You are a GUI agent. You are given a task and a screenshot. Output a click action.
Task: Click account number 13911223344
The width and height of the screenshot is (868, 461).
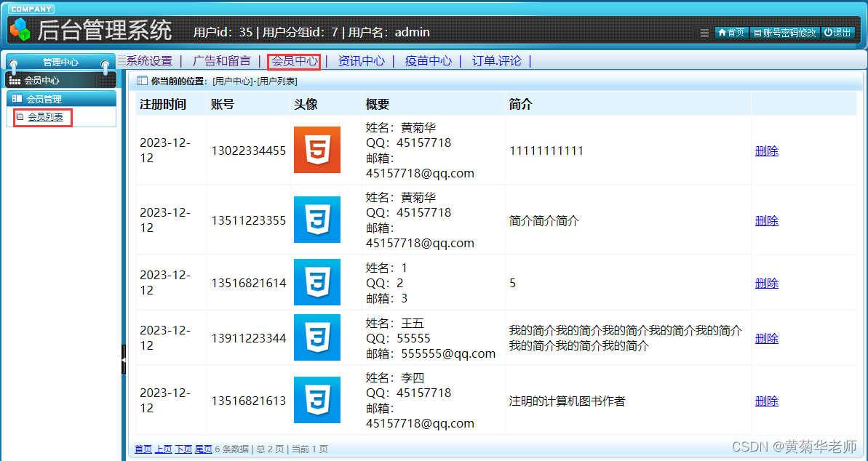click(x=249, y=338)
